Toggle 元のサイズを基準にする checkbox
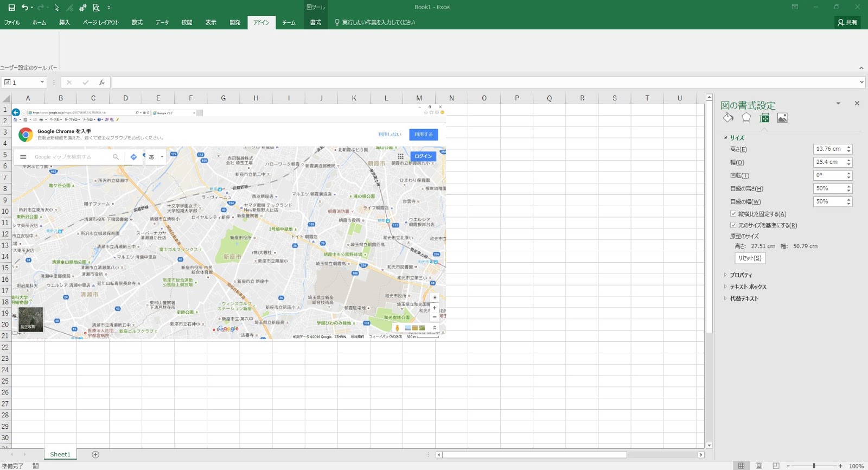The width and height of the screenshot is (868, 470). click(733, 225)
